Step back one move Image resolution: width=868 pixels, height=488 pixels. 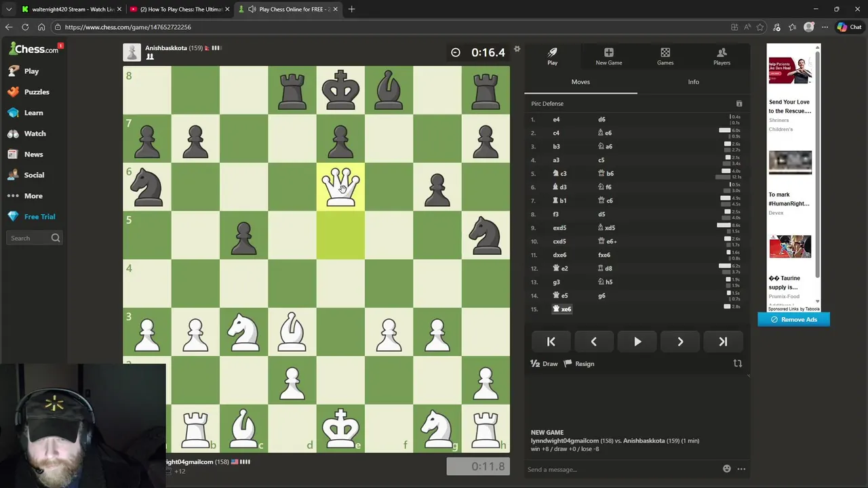pyautogui.click(x=593, y=342)
